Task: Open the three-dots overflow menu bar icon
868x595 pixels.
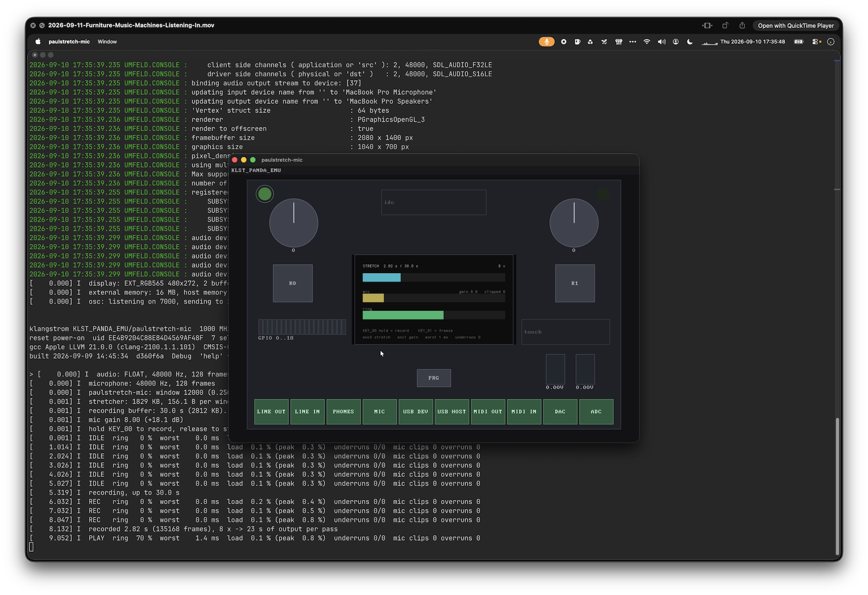Action: pos(632,42)
